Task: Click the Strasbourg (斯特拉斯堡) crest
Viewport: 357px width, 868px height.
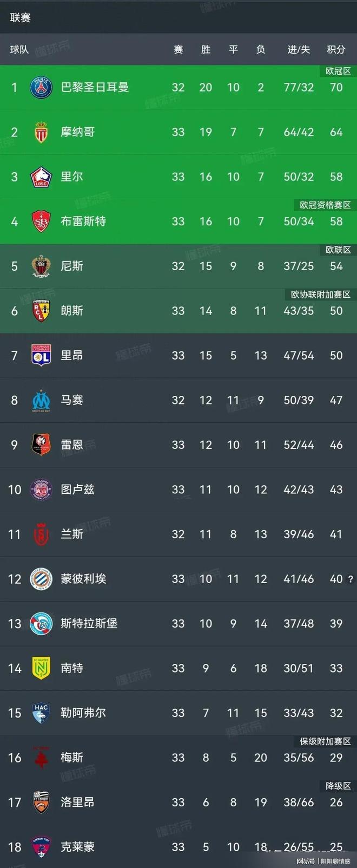Action: click(x=41, y=623)
